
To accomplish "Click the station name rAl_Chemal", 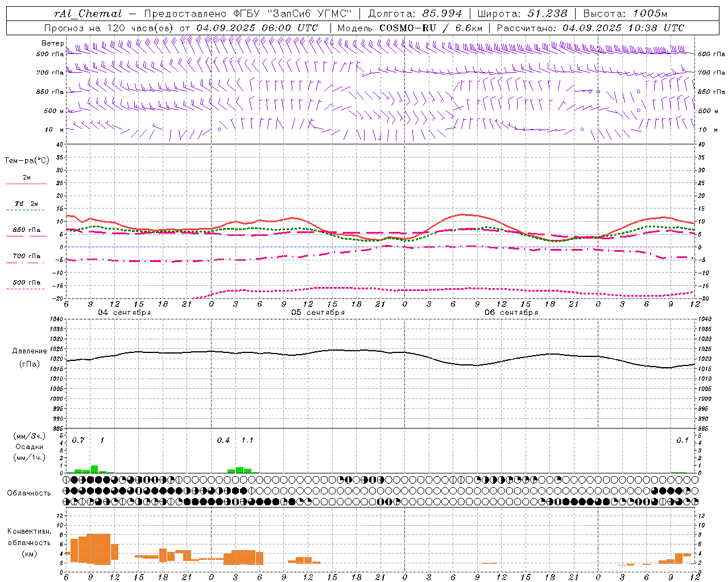I will [x=88, y=14].
